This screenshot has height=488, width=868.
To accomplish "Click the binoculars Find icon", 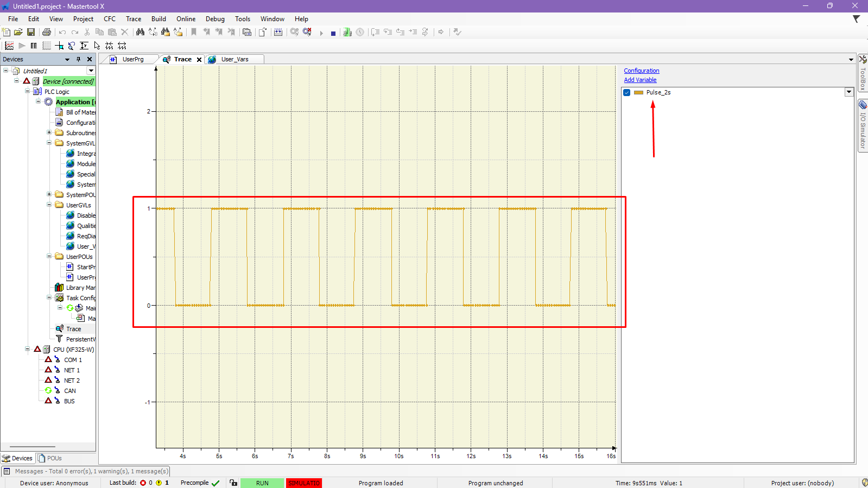I will (x=140, y=33).
